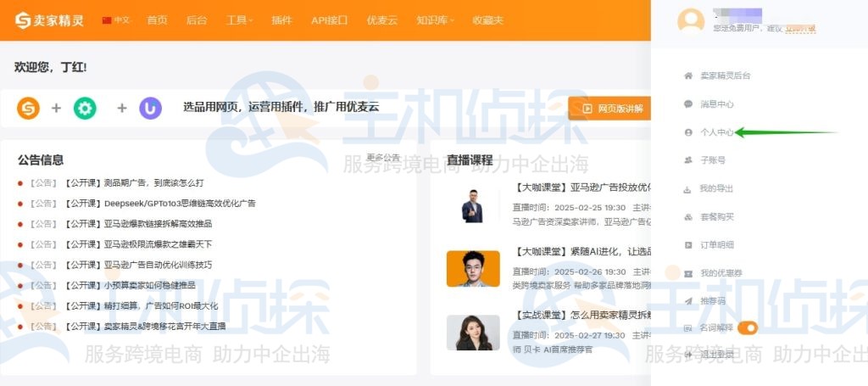Click the 直播课程 section heading
Image resolution: width=868 pixels, height=386 pixels.
point(470,160)
